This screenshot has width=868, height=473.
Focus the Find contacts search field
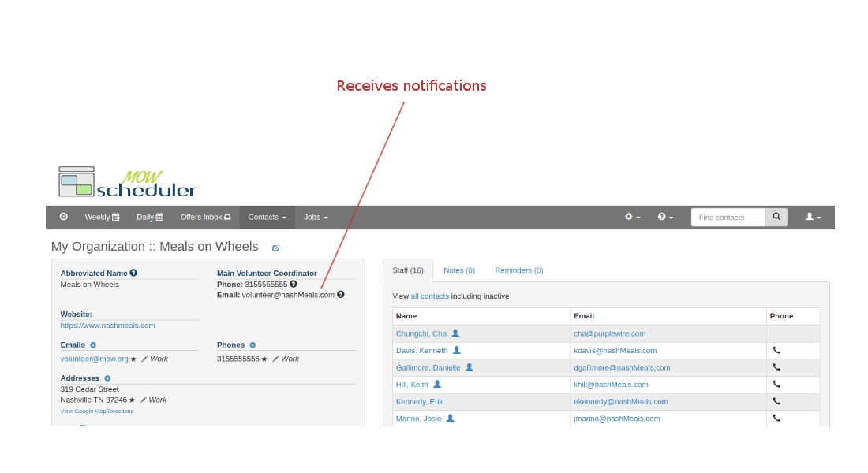pyautogui.click(x=728, y=218)
